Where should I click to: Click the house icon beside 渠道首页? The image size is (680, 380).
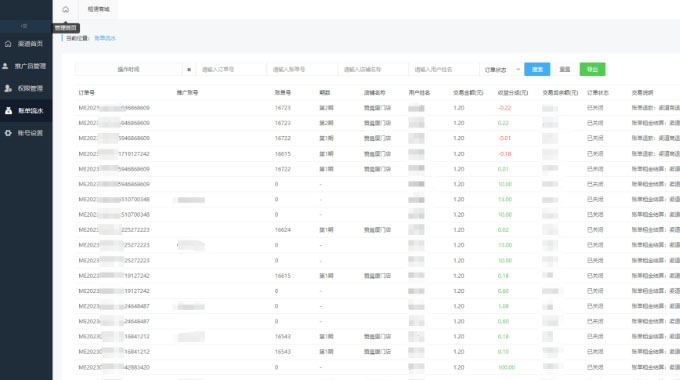tap(8, 44)
